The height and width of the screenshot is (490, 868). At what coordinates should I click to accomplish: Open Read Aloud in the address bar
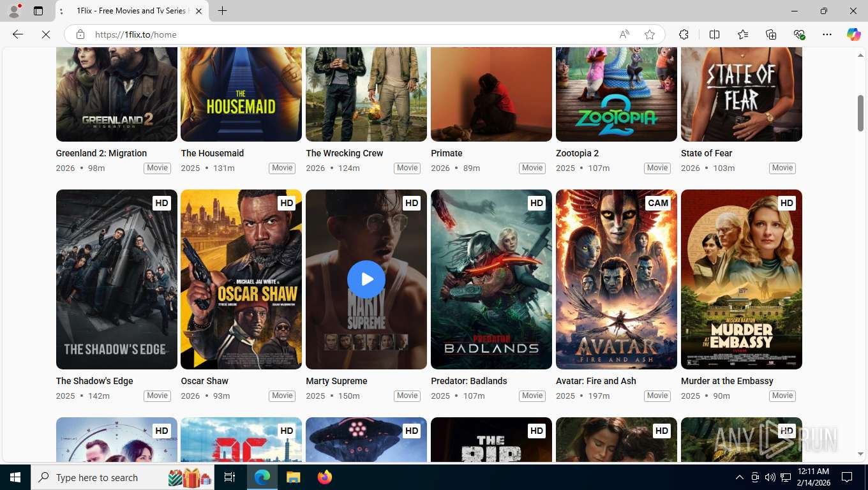pos(624,34)
